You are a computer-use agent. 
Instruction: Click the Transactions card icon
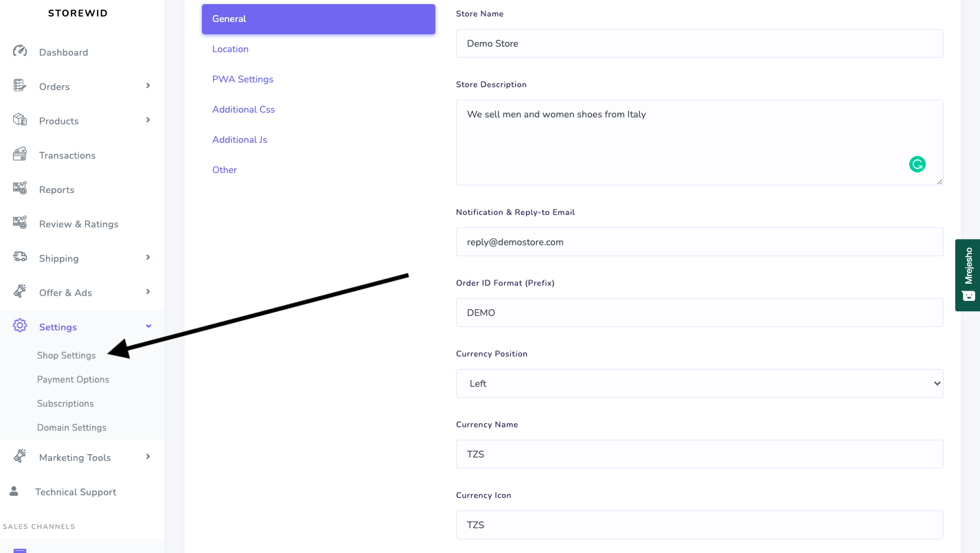pos(20,155)
